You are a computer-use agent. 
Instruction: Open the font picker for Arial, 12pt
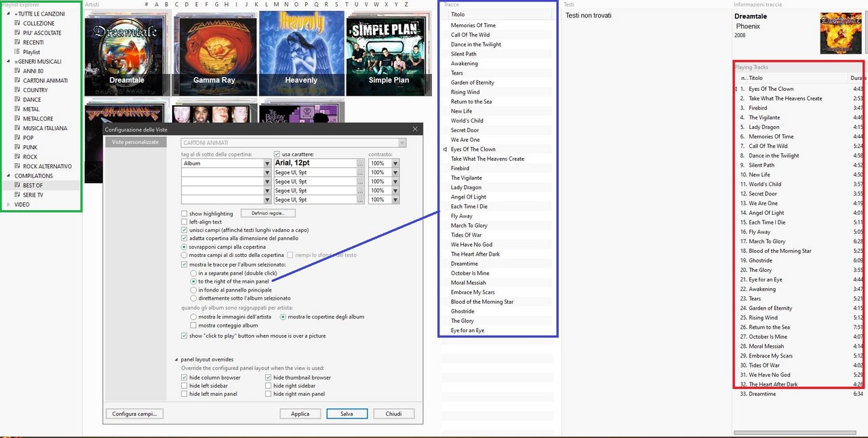coord(361,163)
